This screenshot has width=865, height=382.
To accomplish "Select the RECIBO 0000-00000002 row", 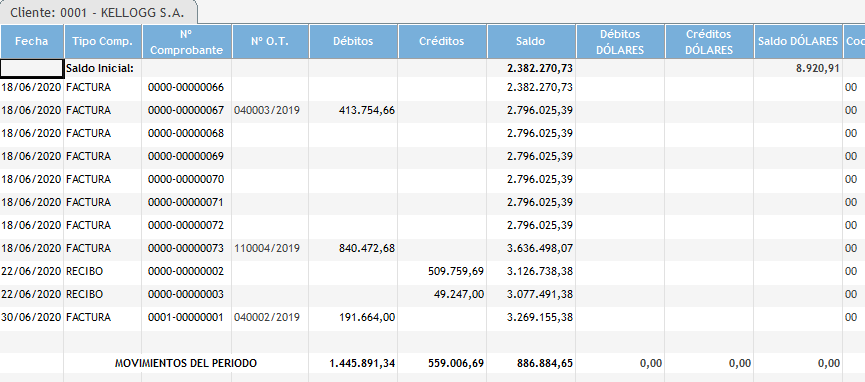I will 432,272.
